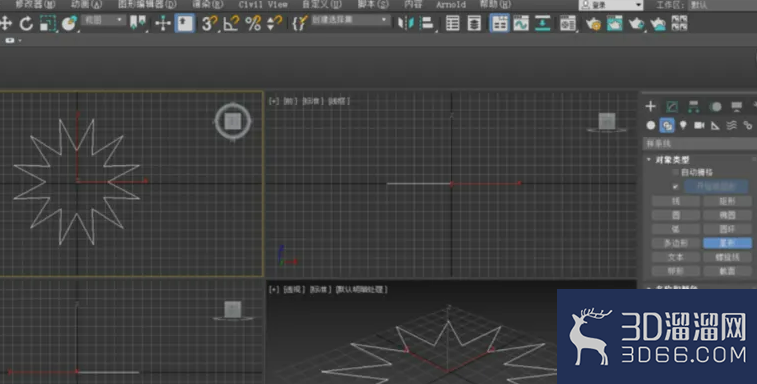This screenshot has width=757, height=384.
Task: Toggle Angle Snap
Action: 231,23
